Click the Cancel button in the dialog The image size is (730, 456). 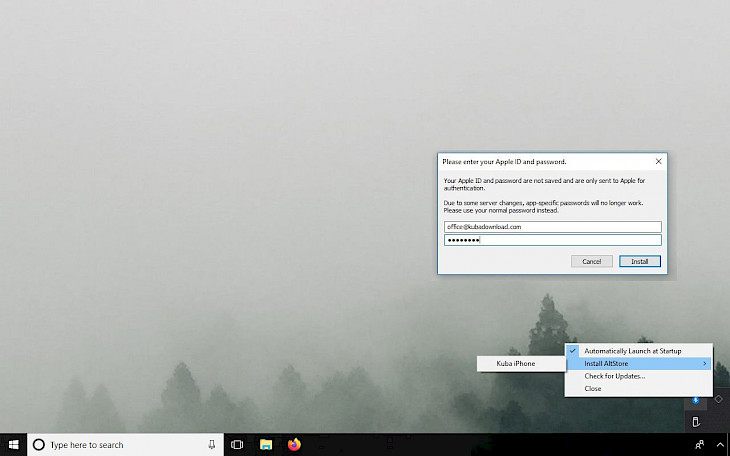[x=592, y=261]
